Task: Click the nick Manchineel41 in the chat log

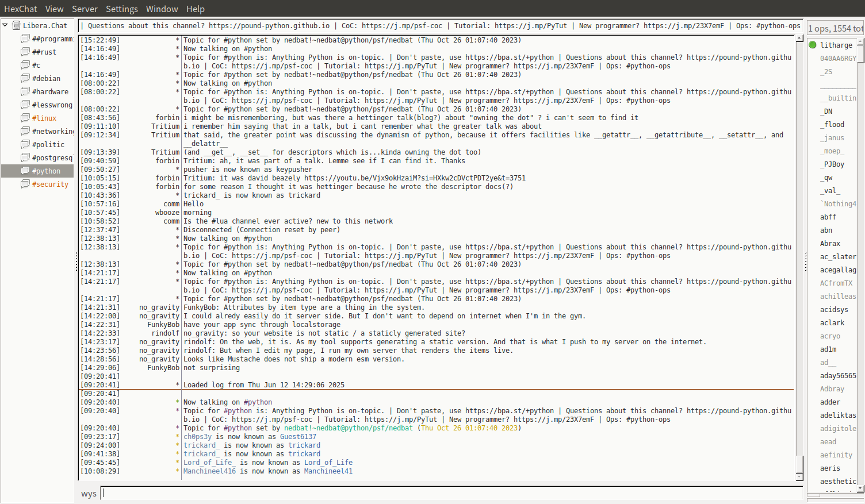Action: (328, 471)
